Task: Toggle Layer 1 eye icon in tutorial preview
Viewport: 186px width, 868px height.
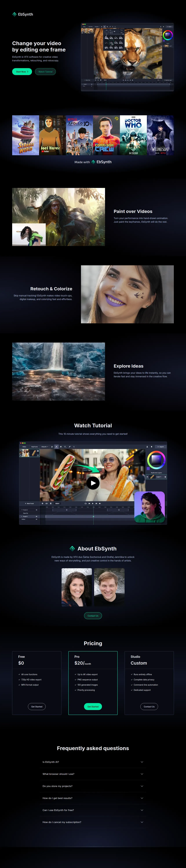Action: (147, 477)
